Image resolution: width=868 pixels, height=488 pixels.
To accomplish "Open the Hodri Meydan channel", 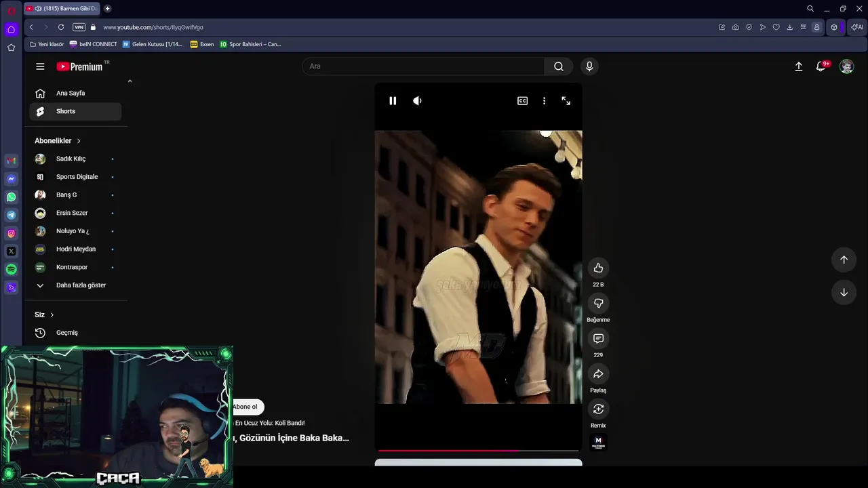I will pos(75,249).
